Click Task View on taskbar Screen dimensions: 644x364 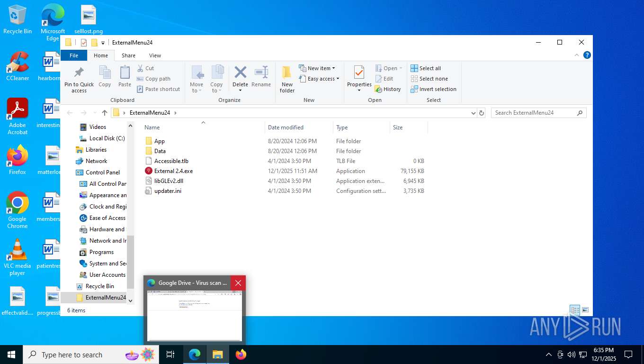point(170,355)
